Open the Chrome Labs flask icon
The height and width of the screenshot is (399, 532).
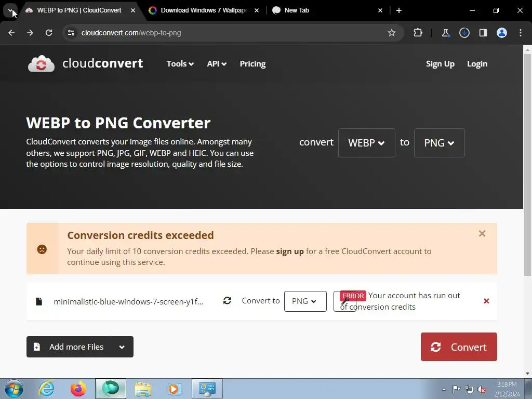click(x=445, y=33)
